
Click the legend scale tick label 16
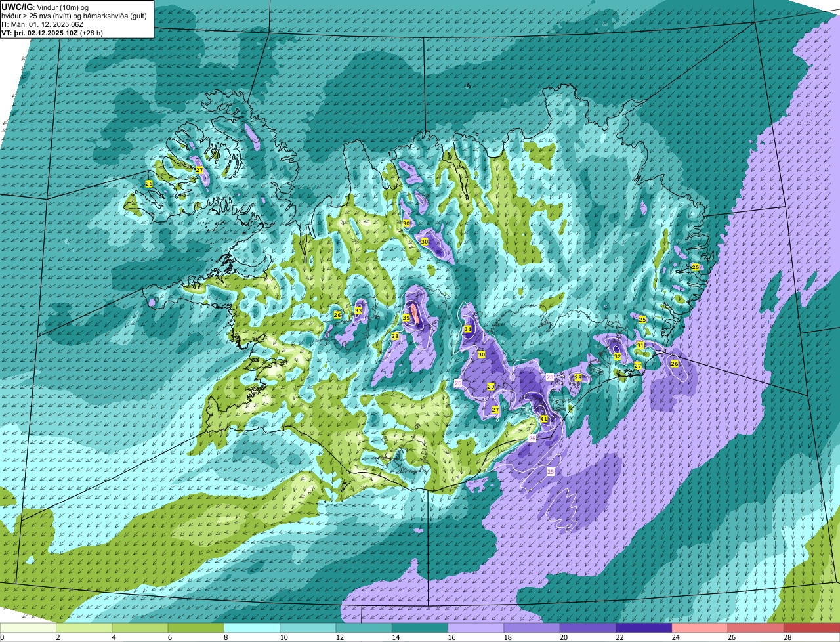[x=451, y=637]
